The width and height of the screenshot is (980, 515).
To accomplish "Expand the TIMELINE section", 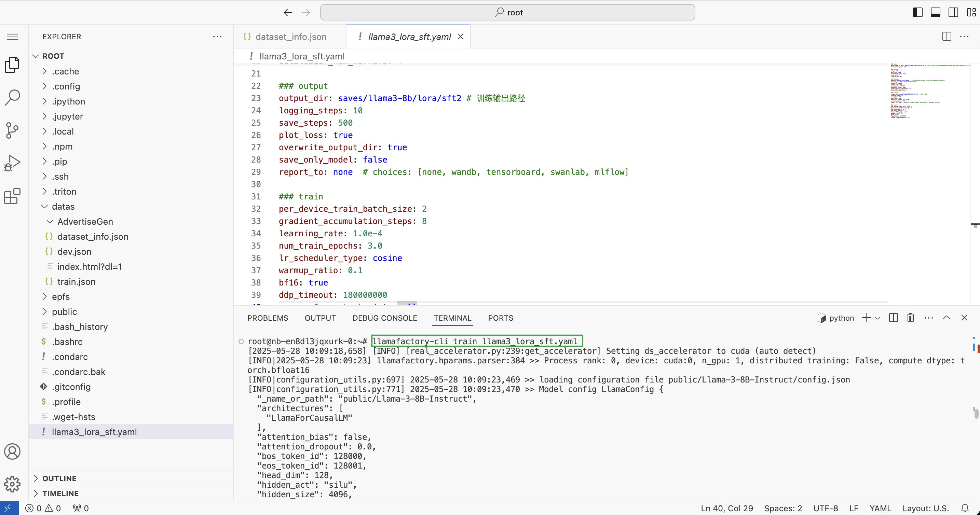I will point(131,493).
